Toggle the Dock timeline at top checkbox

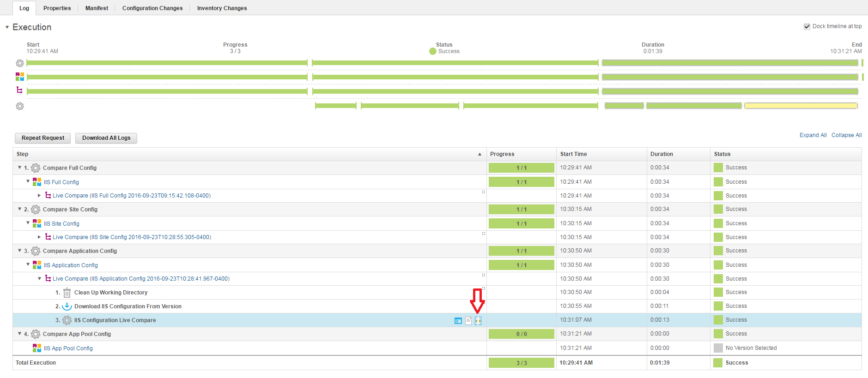pyautogui.click(x=807, y=27)
